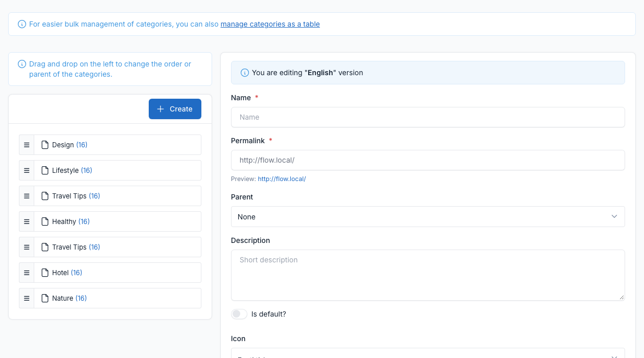Click the info icon by "You are editing"
644x358 pixels.
pyautogui.click(x=245, y=73)
